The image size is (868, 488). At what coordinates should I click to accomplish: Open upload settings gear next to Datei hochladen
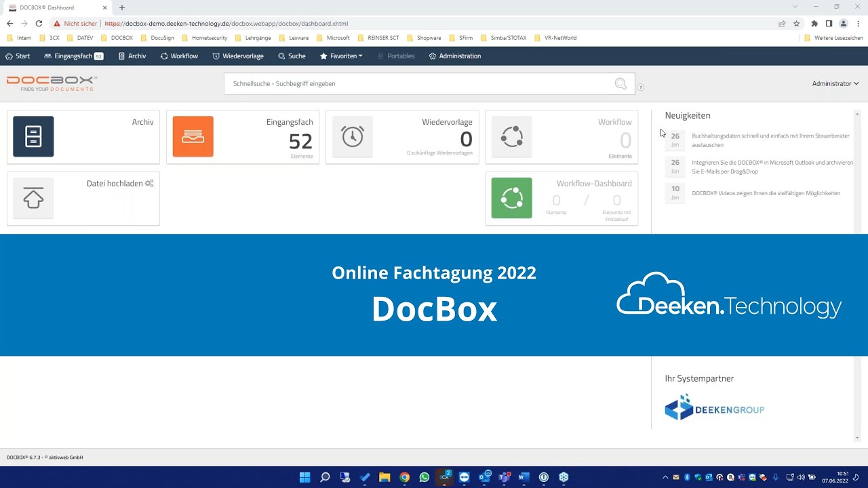[x=149, y=184]
